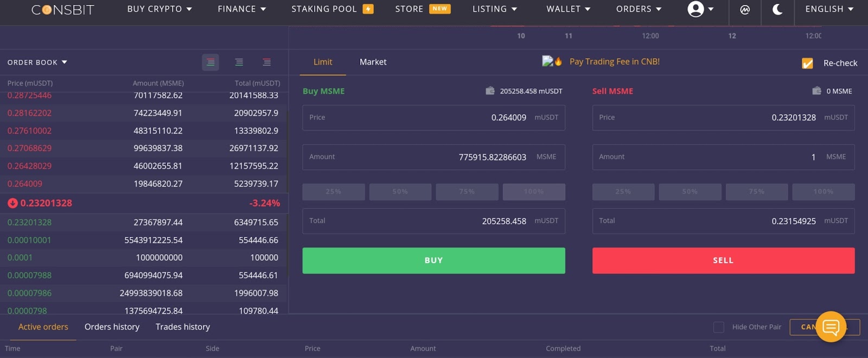Set sell amount to 75%
868x358 pixels.
(757, 192)
